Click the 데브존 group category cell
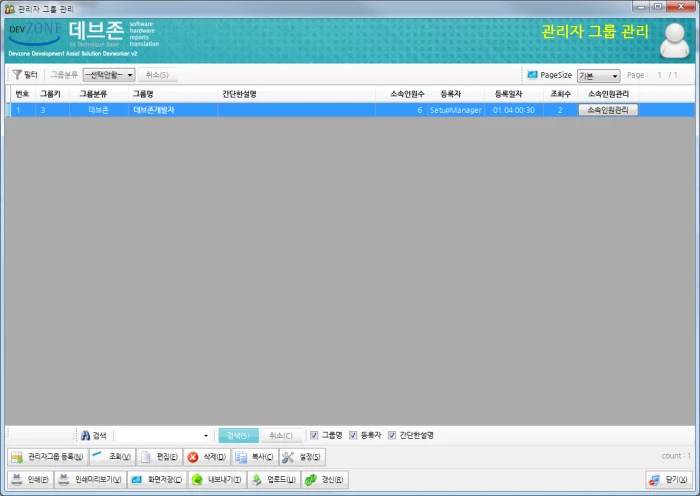Screen dimensions: 700x496 [99, 110]
